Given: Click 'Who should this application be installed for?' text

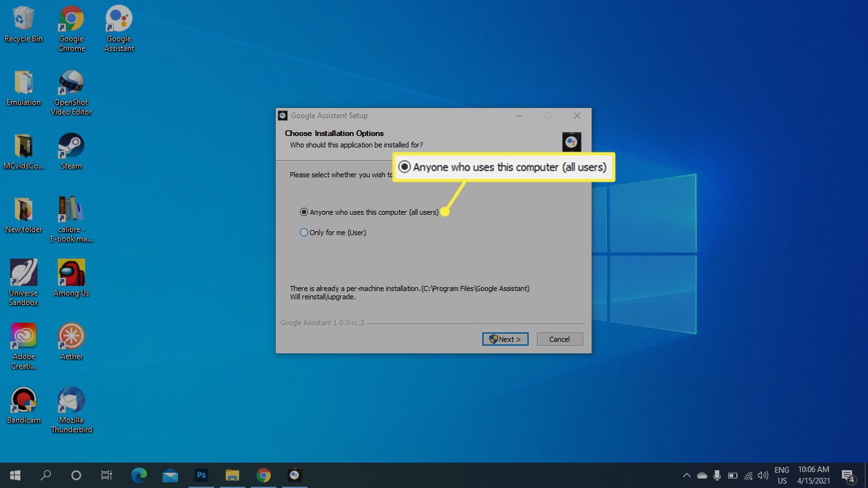Looking at the screenshot, I should 356,145.
